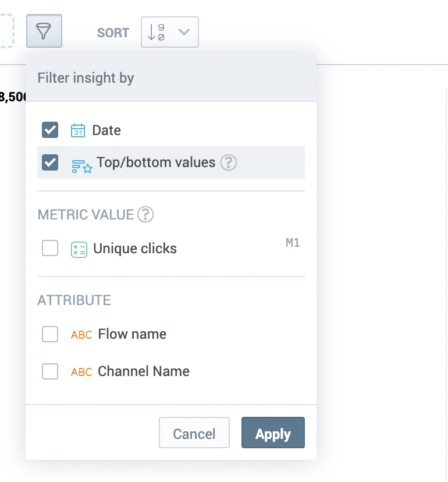
Task: Select the Date filter row label
Action: [106, 130]
